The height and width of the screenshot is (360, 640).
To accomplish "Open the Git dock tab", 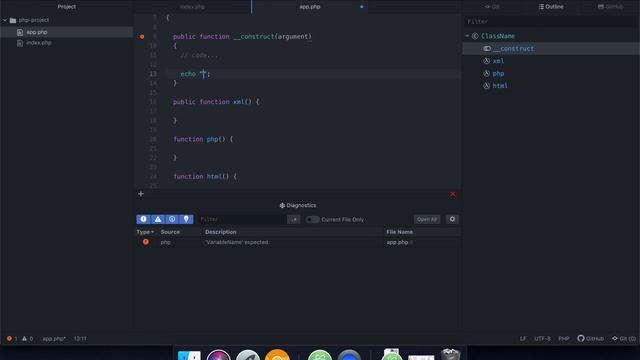I will coord(492,7).
